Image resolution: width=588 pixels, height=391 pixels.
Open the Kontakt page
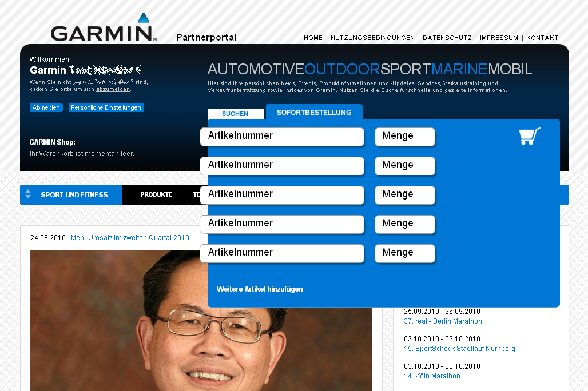[542, 38]
